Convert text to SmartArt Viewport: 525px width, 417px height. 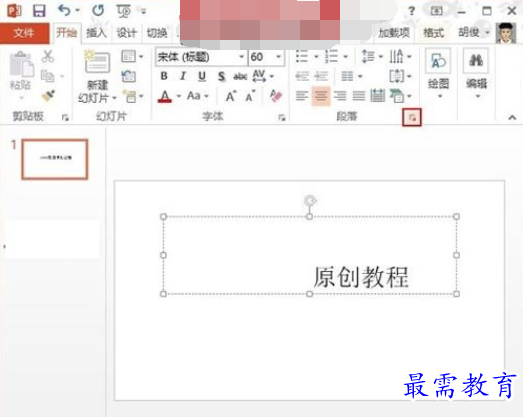click(400, 96)
